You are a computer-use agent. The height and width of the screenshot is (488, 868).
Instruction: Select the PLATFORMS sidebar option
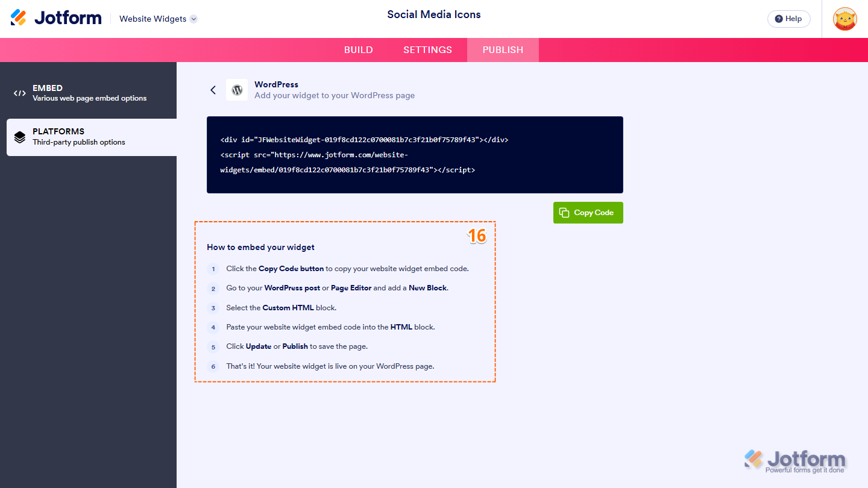point(92,137)
